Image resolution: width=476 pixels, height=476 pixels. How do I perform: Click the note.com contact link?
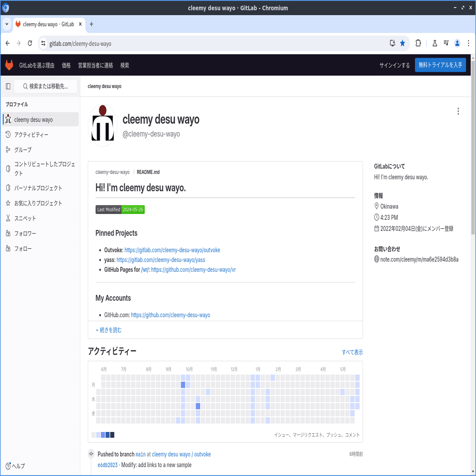click(419, 259)
